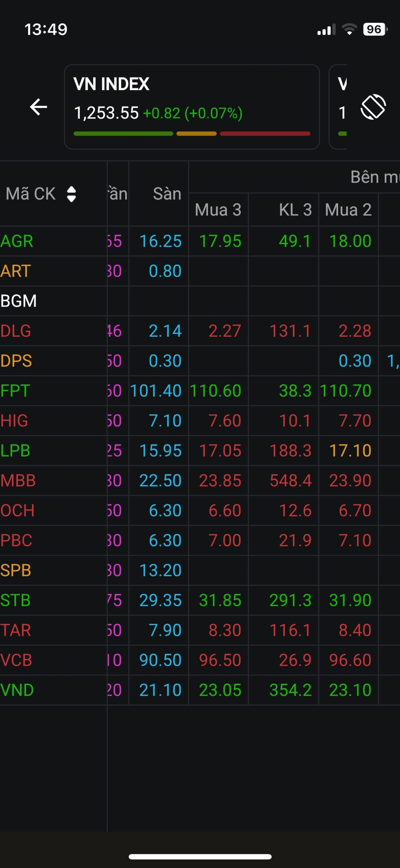This screenshot has width=400, height=868.
Task: Click STB Mua 2 price 31.90
Action: pyautogui.click(x=350, y=600)
